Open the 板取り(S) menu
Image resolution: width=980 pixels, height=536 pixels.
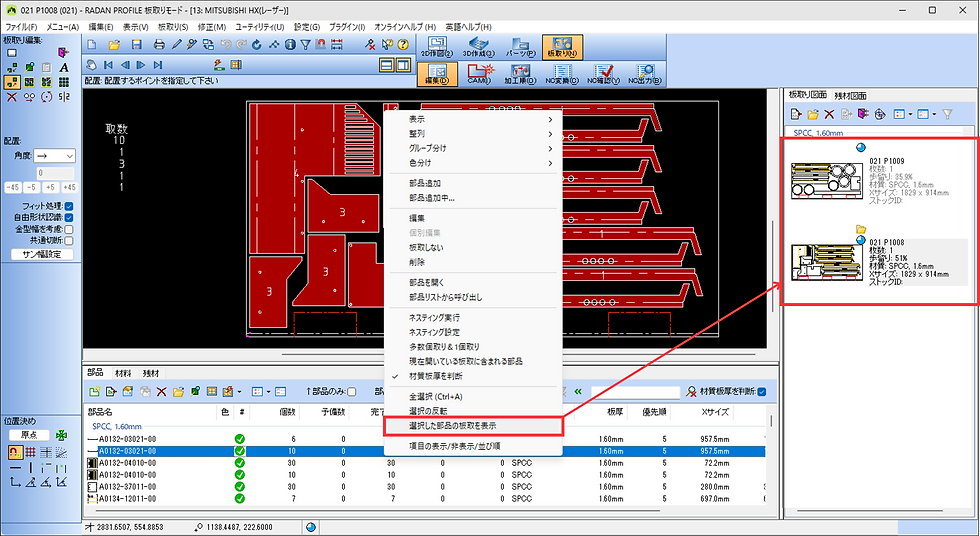coord(173,27)
